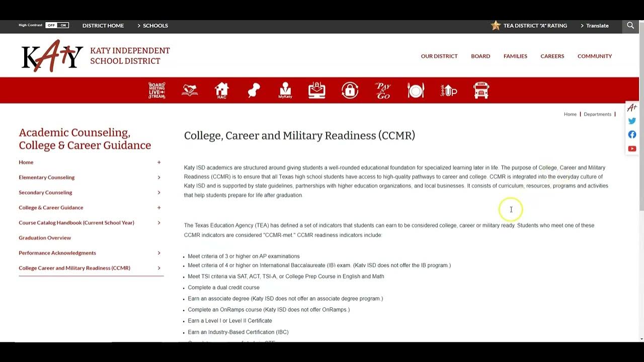
Task: Open the Facebook icon in side bar
Action: (x=632, y=135)
